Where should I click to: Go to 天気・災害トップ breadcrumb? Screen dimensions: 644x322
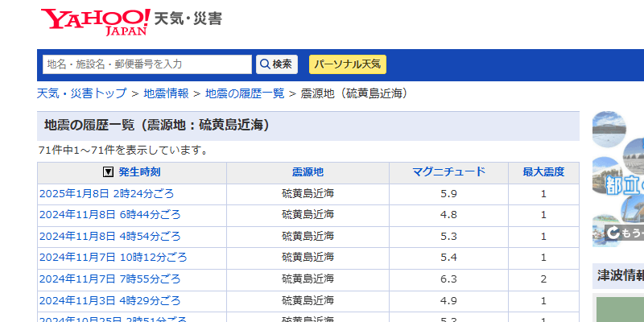[82, 93]
